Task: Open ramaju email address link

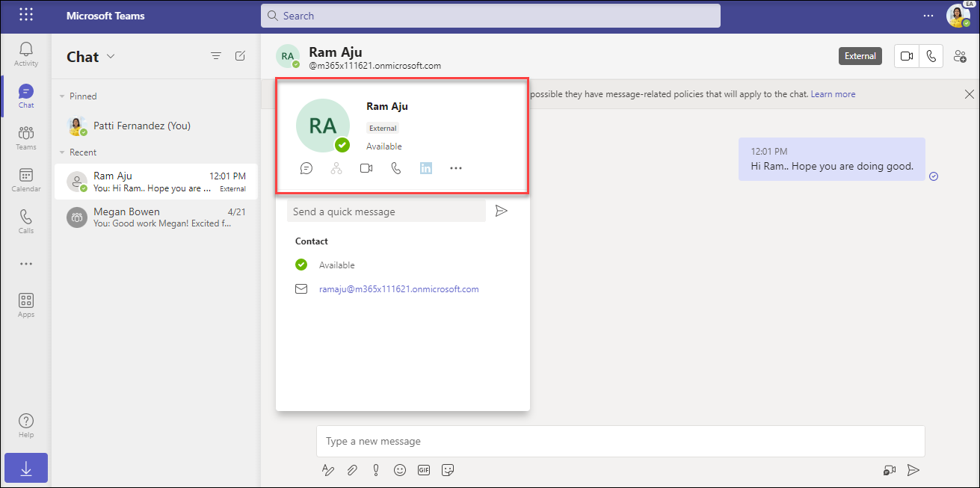Action: [x=398, y=289]
